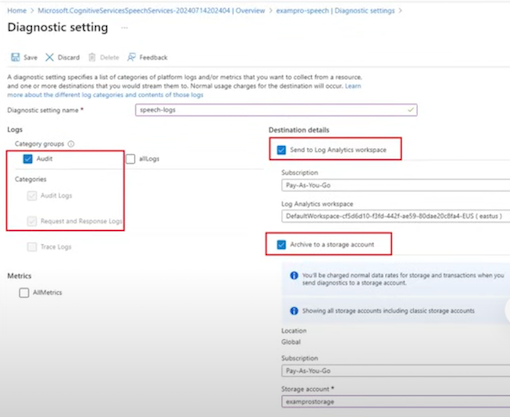Toggle Archive to a storage account checkbox
Viewport: 510px width, 417px height.
(x=281, y=245)
